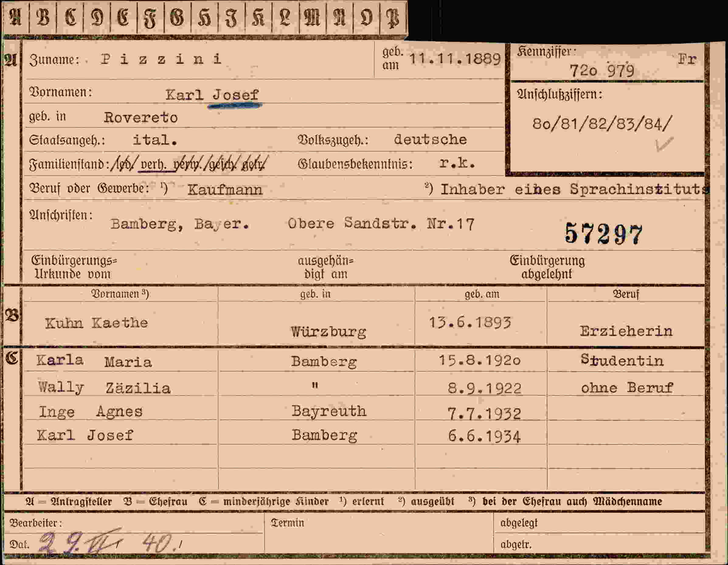
Task: Click the child name "Inge Agnes"
Action: click(91, 412)
